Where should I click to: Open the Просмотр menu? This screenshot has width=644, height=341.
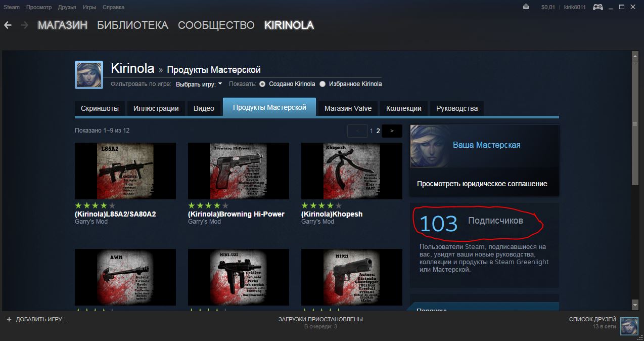coord(38,7)
